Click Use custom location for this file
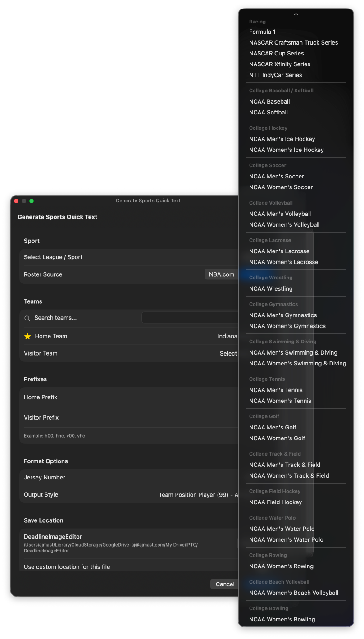 click(67, 567)
